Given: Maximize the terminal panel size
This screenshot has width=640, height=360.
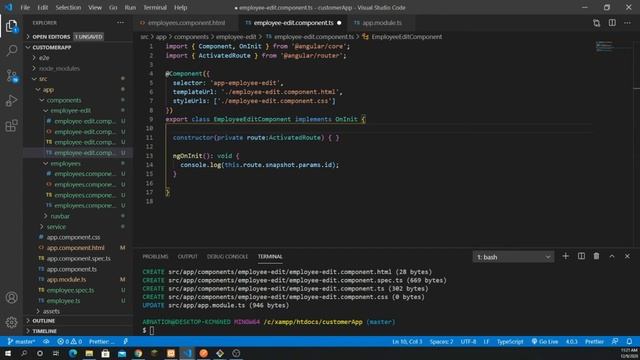Looking at the screenshot, I should (612, 256).
